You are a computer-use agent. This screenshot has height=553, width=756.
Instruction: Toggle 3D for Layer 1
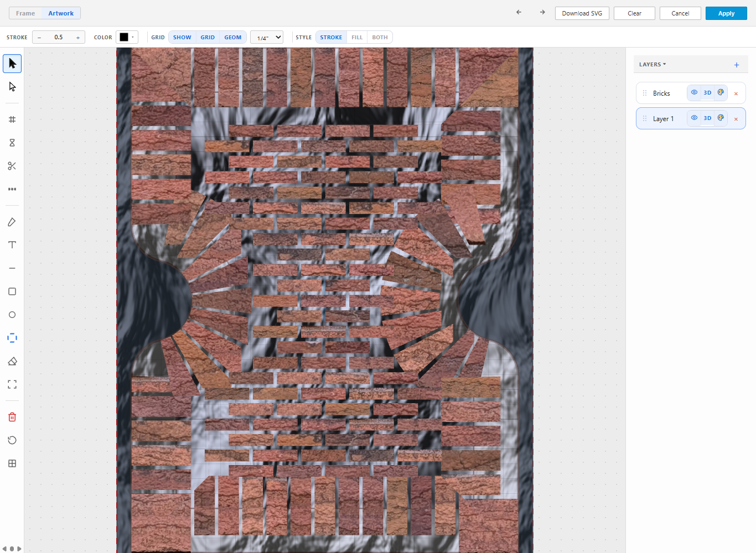pos(707,118)
